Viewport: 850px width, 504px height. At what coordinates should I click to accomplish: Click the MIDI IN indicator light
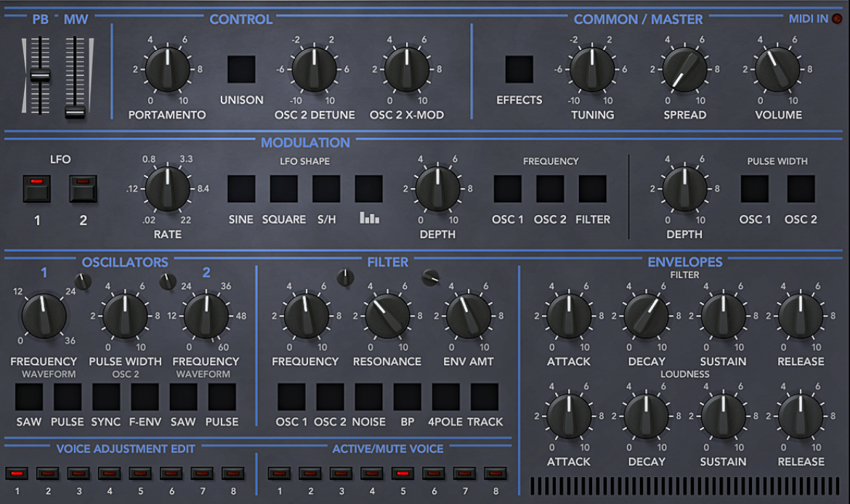point(837,19)
